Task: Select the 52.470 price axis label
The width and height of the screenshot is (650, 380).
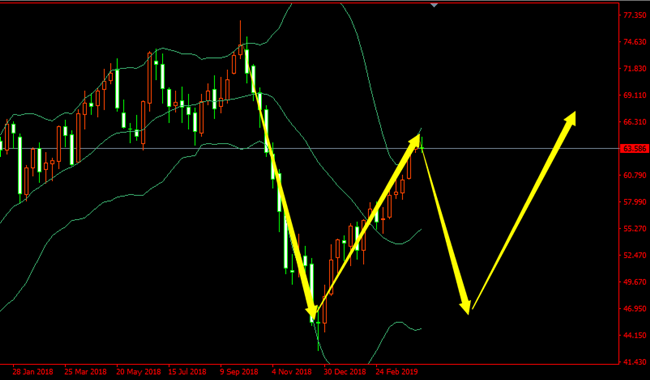Action: point(635,255)
